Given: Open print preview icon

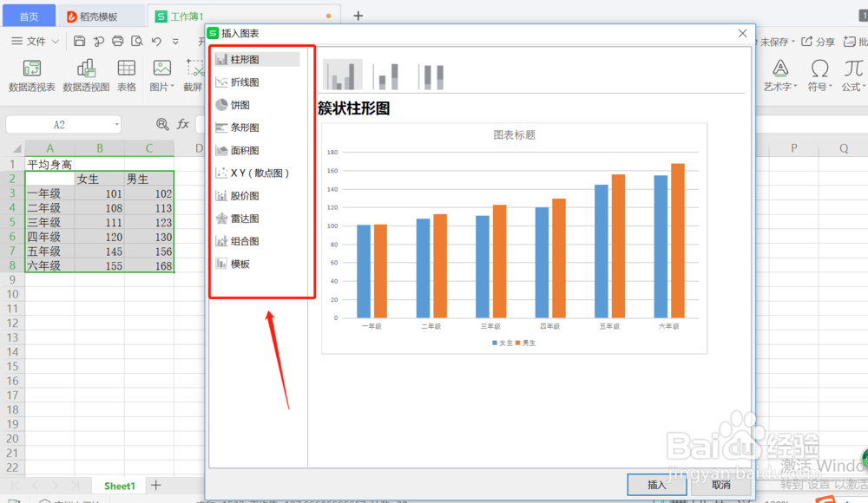Looking at the screenshot, I should [137, 41].
